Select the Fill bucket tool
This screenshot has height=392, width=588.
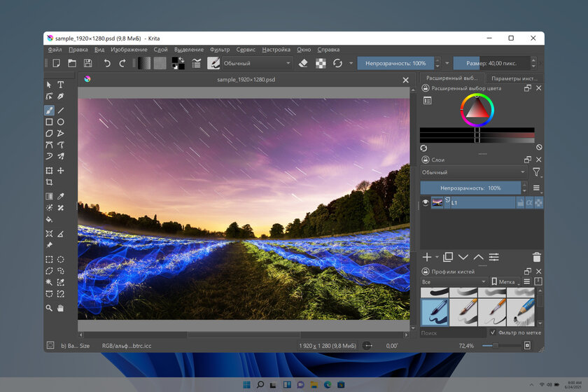[49, 219]
